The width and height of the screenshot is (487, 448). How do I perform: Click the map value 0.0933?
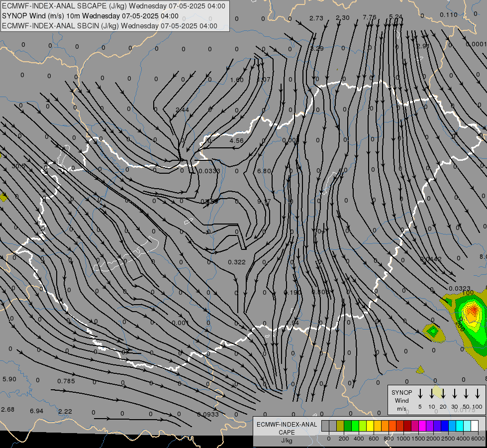pos(208,415)
